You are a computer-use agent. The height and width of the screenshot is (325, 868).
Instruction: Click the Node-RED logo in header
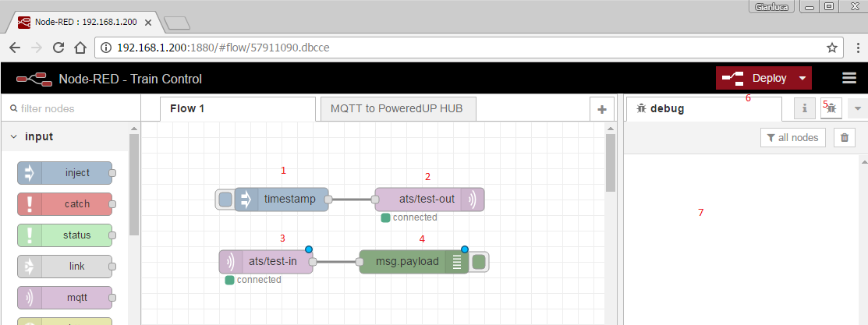(x=34, y=79)
